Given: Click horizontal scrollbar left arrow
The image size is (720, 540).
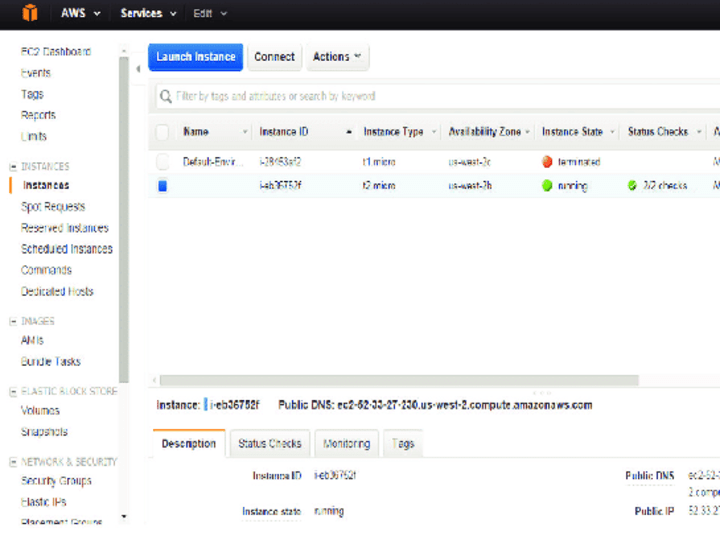Looking at the screenshot, I should click(x=155, y=380).
